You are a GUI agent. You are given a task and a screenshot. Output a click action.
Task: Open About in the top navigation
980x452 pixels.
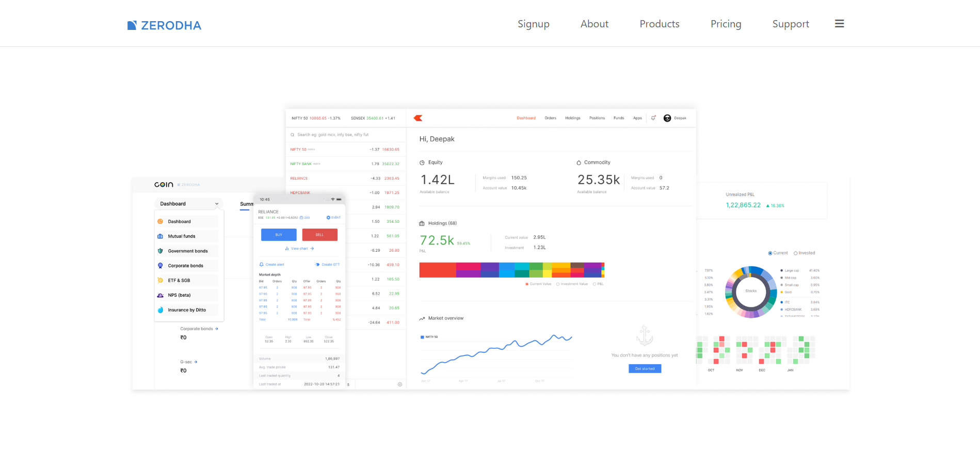(595, 24)
